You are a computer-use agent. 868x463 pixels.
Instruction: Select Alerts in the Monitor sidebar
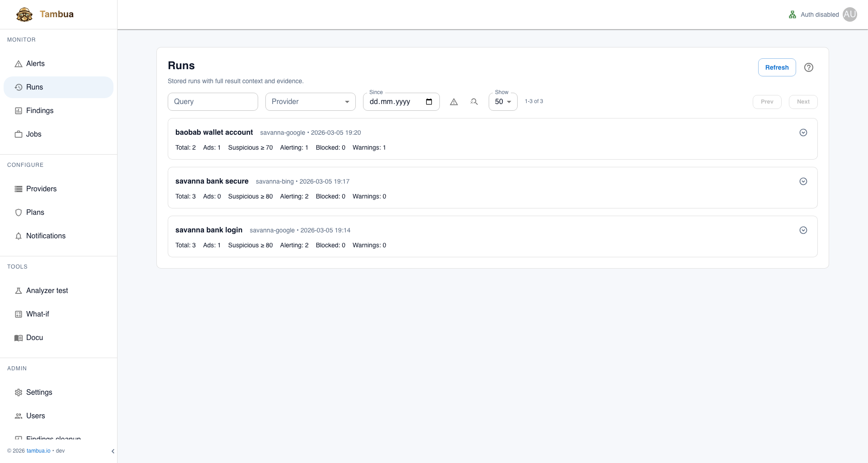(36, 63)
